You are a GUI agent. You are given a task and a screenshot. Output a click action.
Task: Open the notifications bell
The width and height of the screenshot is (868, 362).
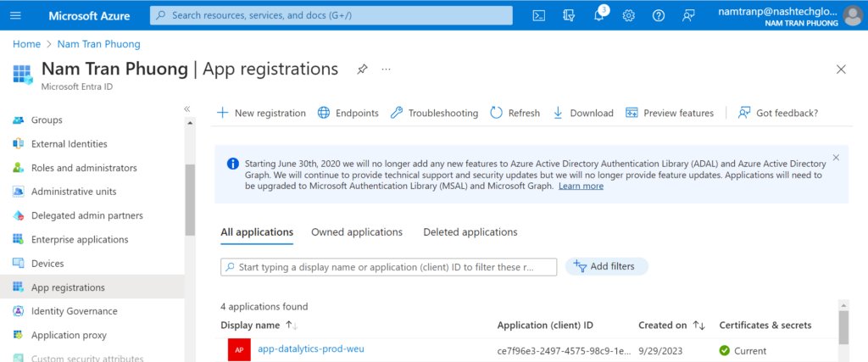click(x=598, y=15)
